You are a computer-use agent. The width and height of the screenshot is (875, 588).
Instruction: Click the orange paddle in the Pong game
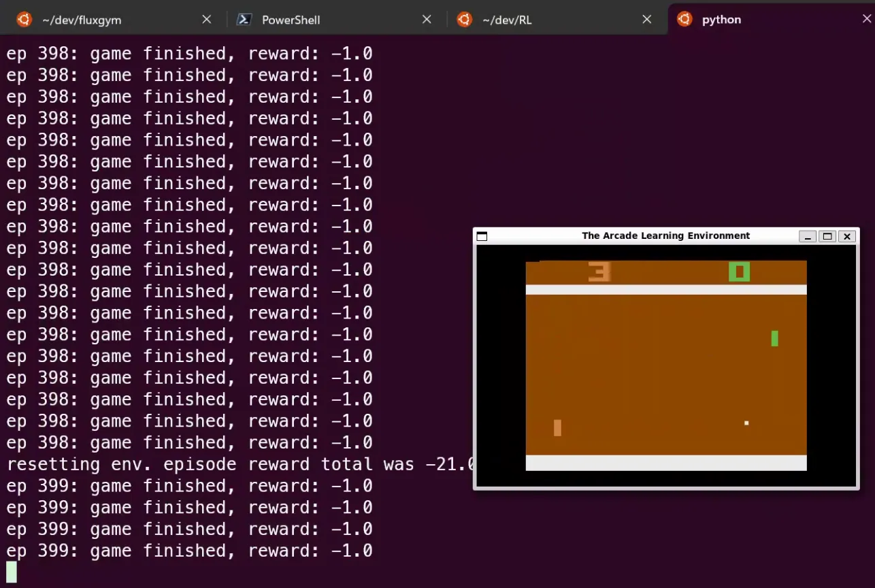click(x=557, y=427)
